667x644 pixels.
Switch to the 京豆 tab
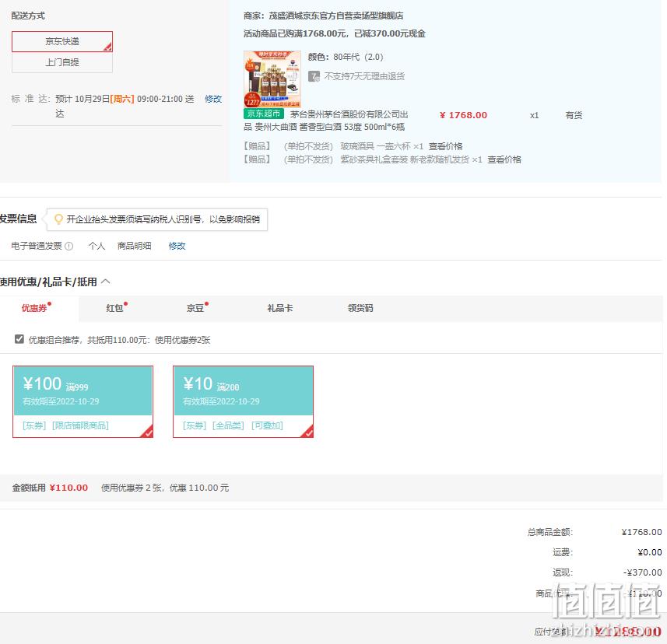point(195,308)
